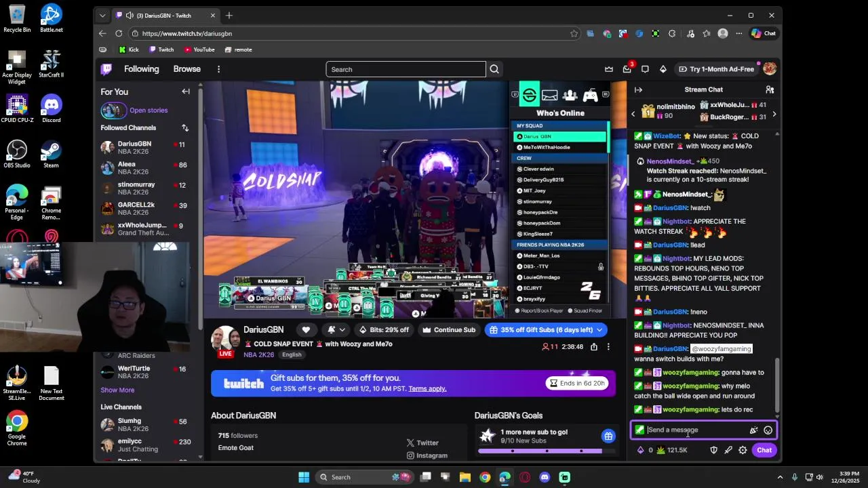Open Prime loot crown icon

click(609, 69)
